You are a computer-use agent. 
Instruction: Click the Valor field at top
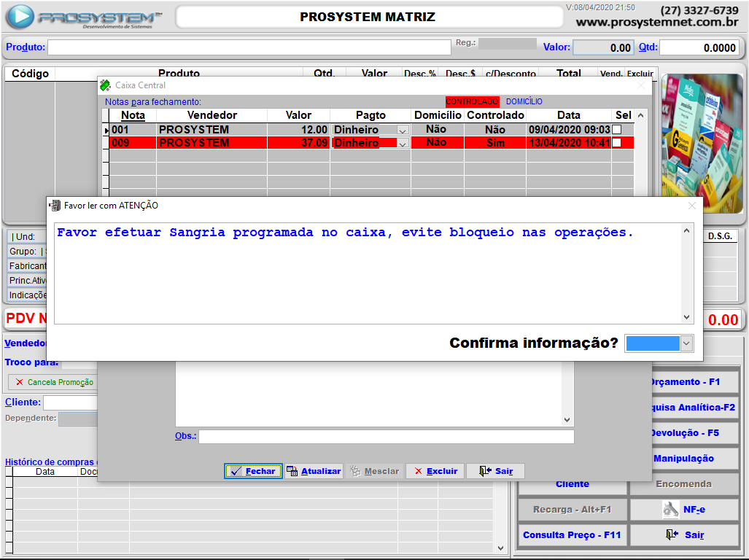604,47
